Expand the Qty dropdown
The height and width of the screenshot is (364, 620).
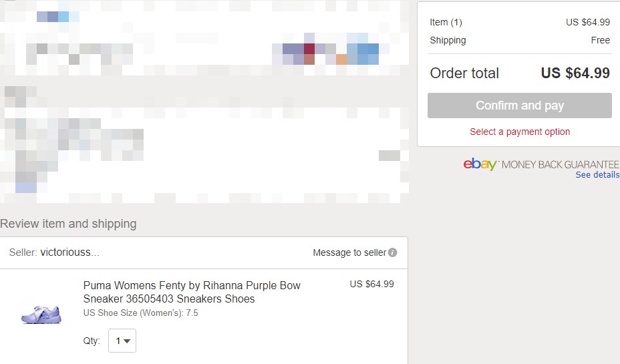[x=122, y=341]
